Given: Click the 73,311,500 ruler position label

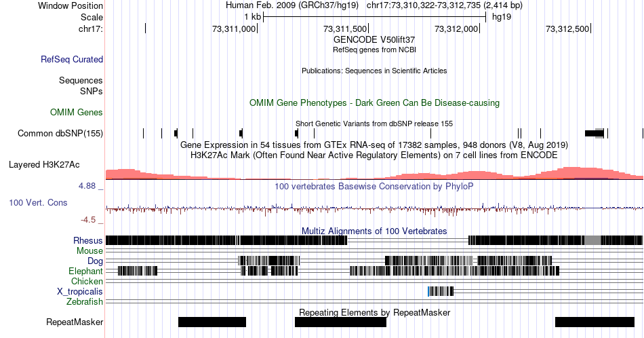Looking at the screenshot, I should (x=345, y=29).
